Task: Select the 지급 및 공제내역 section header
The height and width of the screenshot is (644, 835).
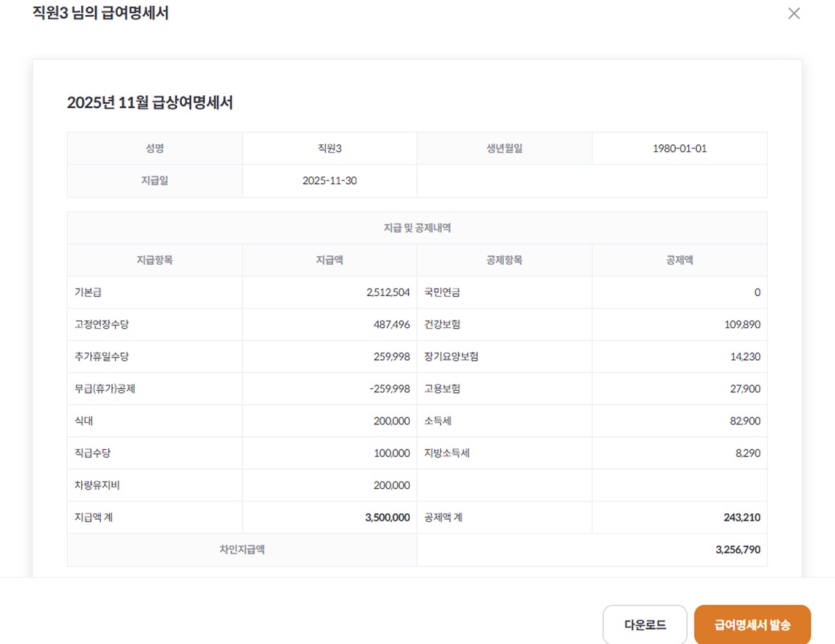Action: pos(417,227)
